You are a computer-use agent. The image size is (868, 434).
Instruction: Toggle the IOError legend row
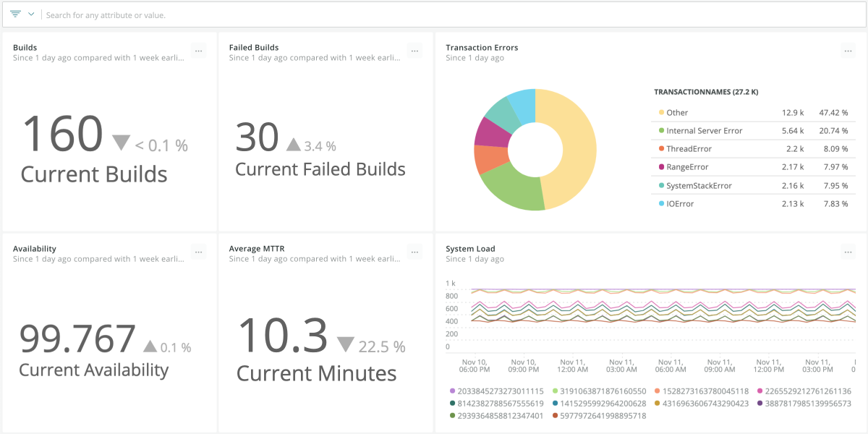point(680,204)
